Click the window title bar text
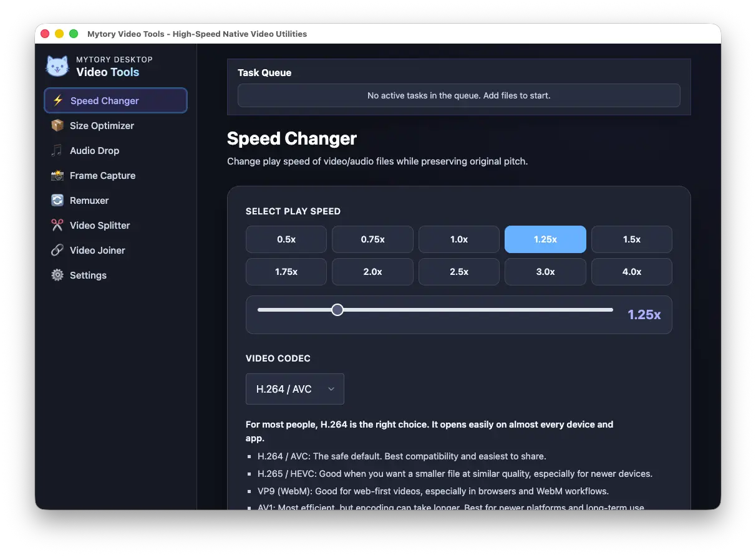This screenshot has height=556, width=756. 197,34
